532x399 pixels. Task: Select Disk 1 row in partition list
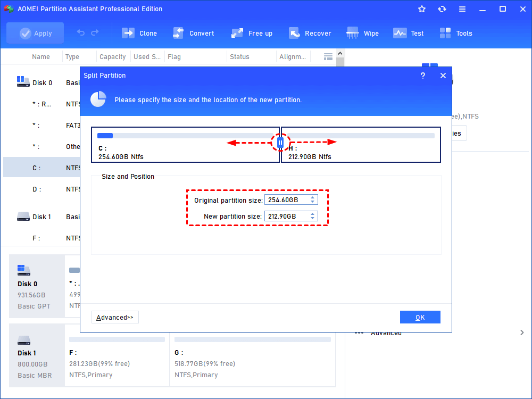tap(41, 217)
